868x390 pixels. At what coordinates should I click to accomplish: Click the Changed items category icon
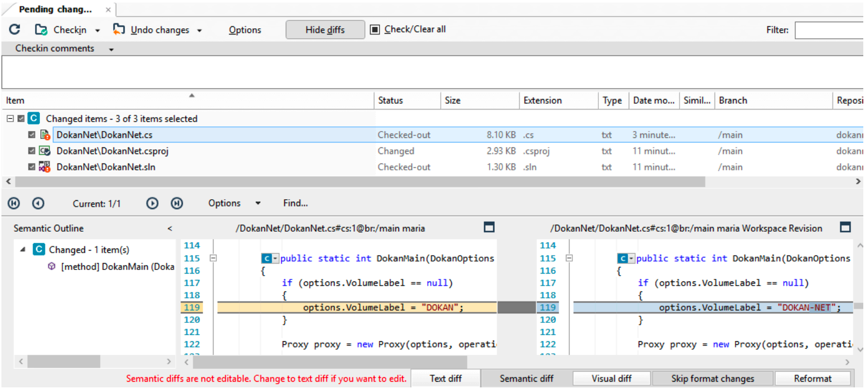pos(34,118)
